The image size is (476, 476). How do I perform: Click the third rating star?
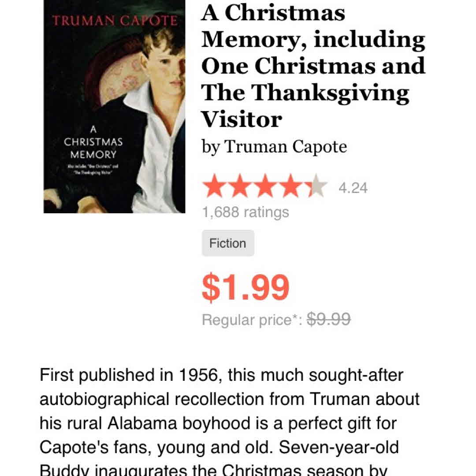(x=265, y=187)
